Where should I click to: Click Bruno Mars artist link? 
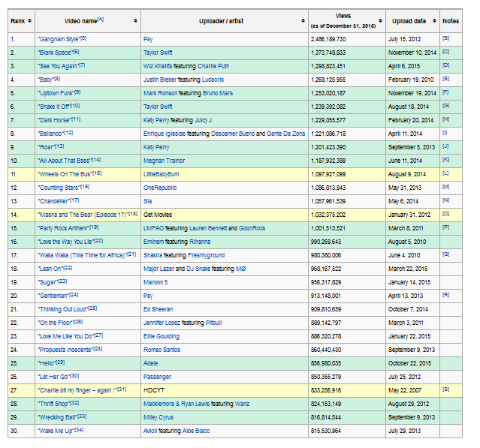[218, 93]
